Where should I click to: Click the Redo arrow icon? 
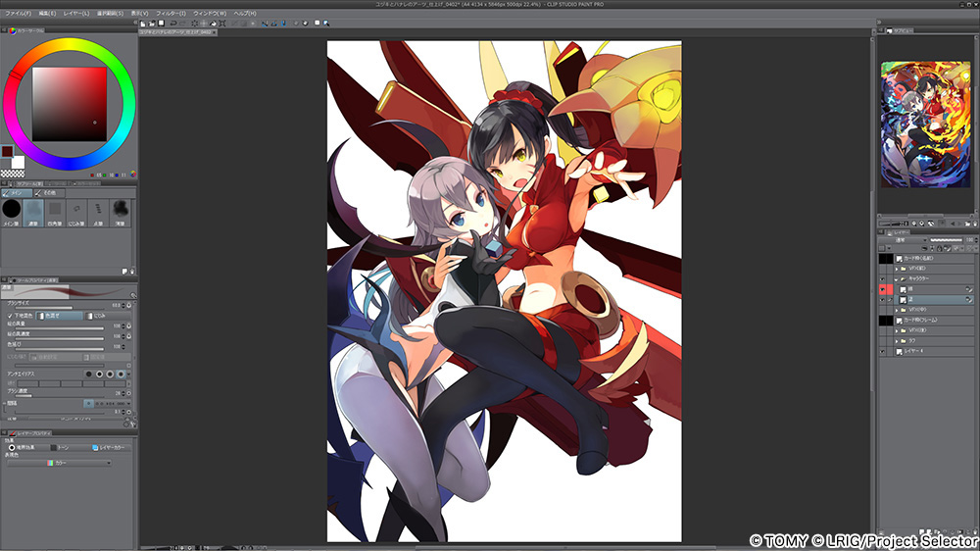tap(182, 24)
